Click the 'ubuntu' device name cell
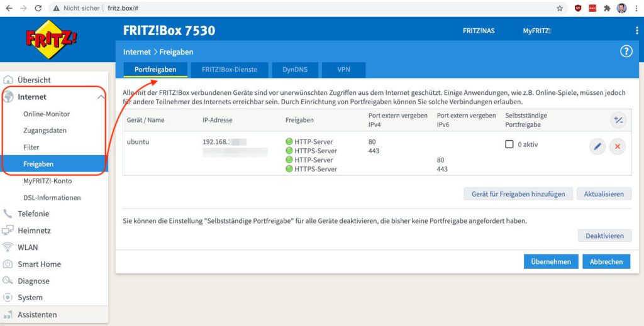The width and height of the screenshot is (644, 326). tap(138, 142)
